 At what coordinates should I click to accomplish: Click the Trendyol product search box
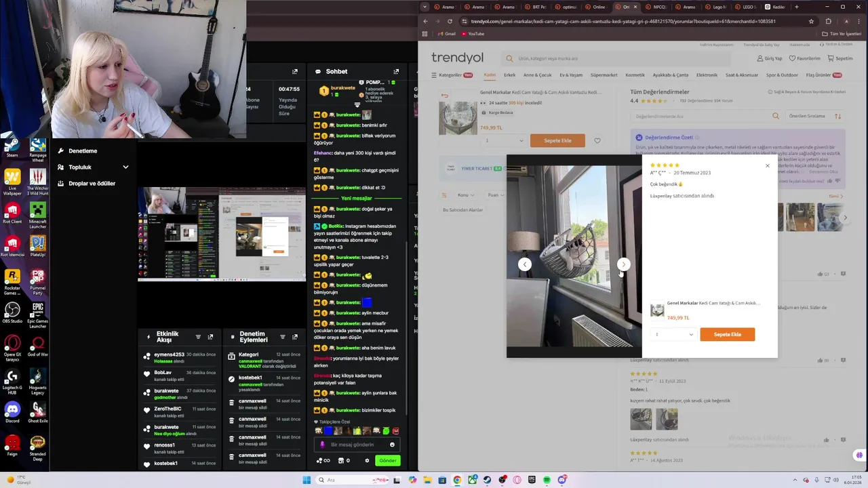[x=617, y=58]
